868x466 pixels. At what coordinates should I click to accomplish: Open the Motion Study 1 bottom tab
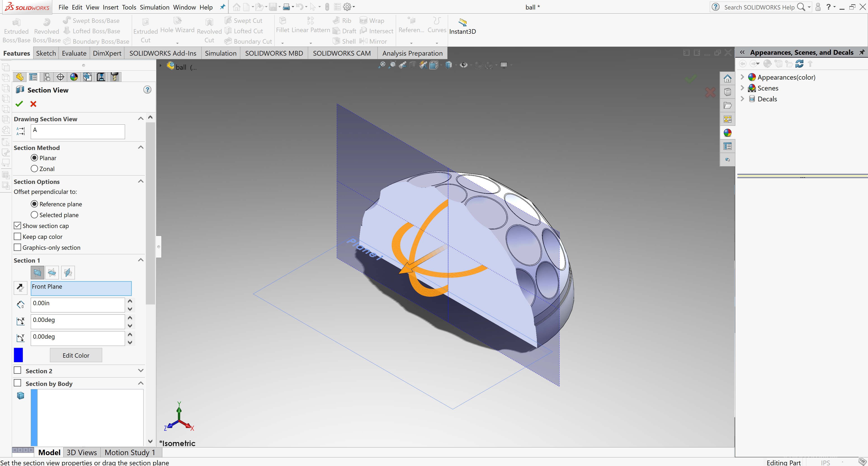130,452
